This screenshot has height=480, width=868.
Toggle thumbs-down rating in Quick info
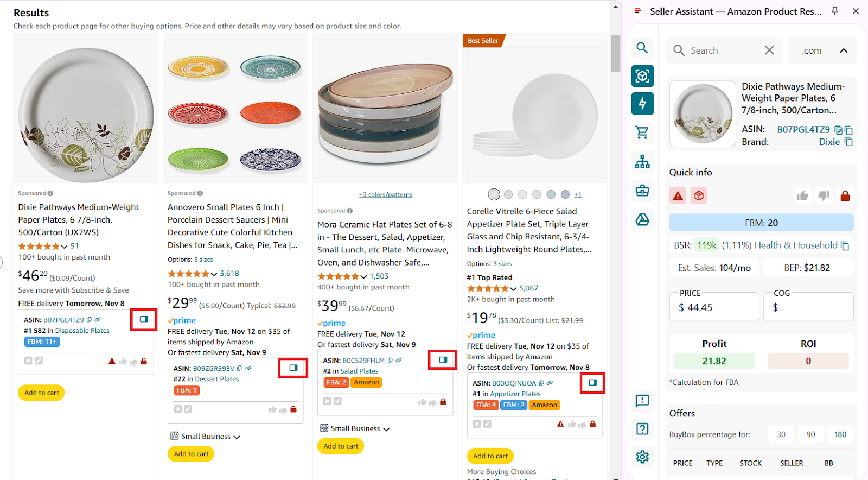[824, 195]
